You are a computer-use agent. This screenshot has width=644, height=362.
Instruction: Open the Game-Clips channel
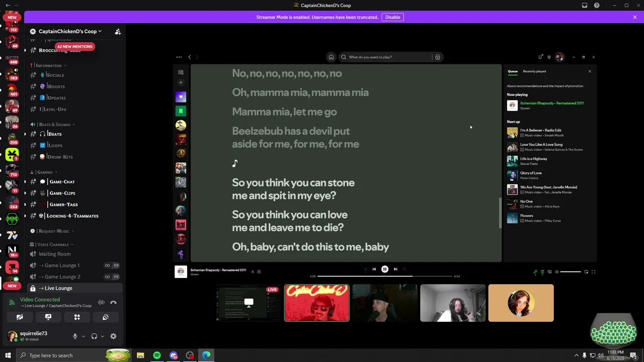[74, 193]
